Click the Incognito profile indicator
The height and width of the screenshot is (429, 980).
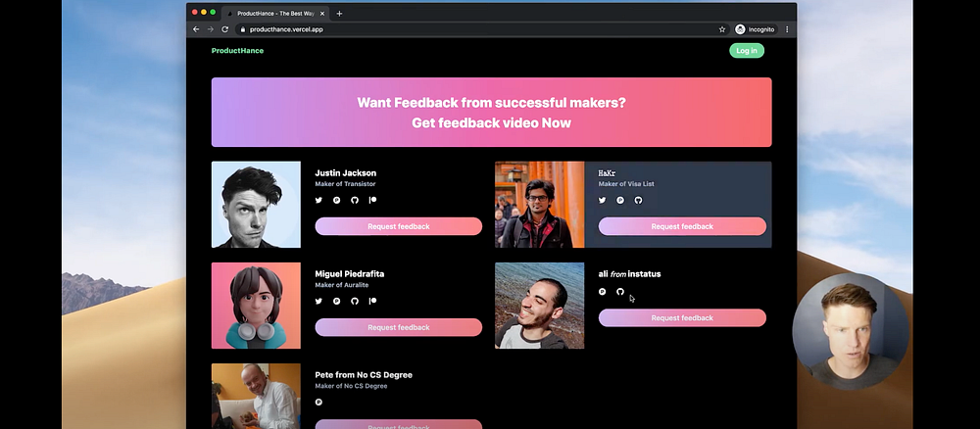pyautogui.click(x=755, y=29)
